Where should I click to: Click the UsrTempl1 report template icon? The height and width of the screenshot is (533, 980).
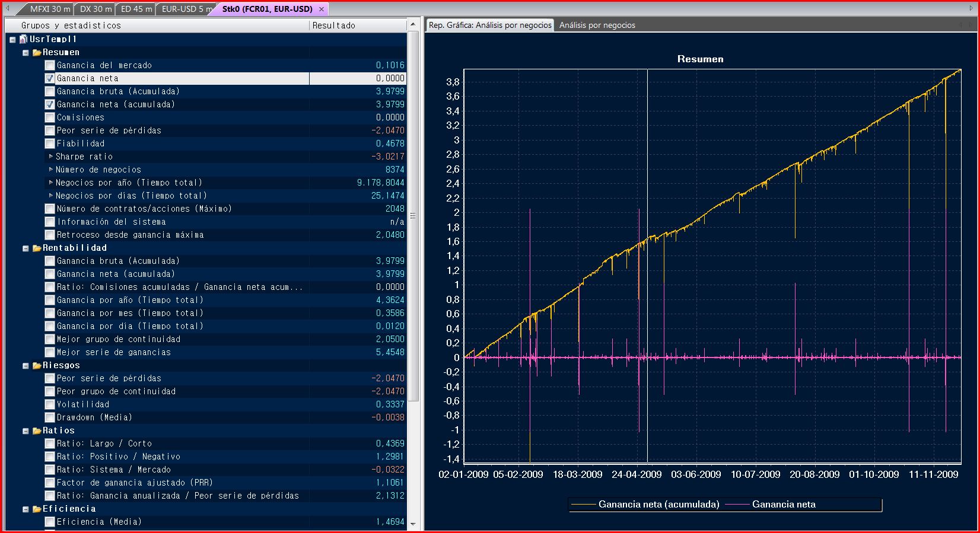(24, 39)
